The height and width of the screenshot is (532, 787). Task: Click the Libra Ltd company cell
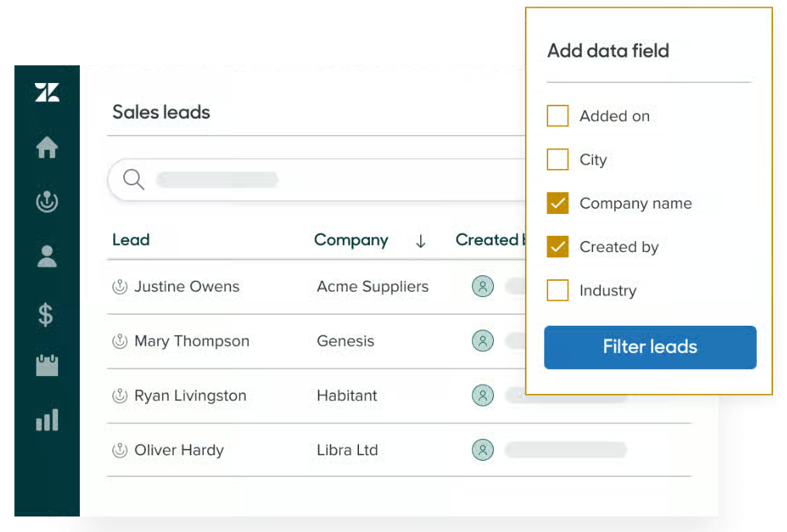pyautogui.click(x=347, y=451)
